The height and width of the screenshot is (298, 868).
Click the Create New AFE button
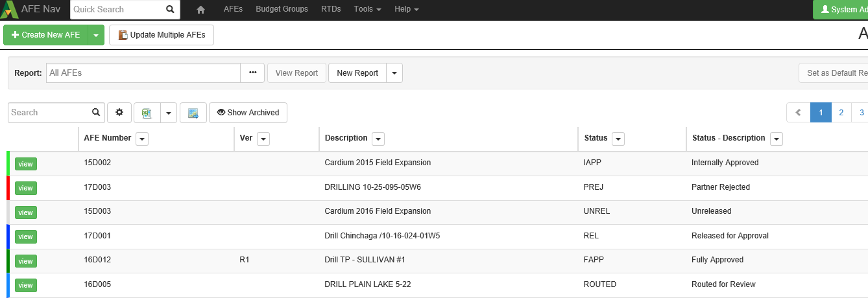click(45, 35)
